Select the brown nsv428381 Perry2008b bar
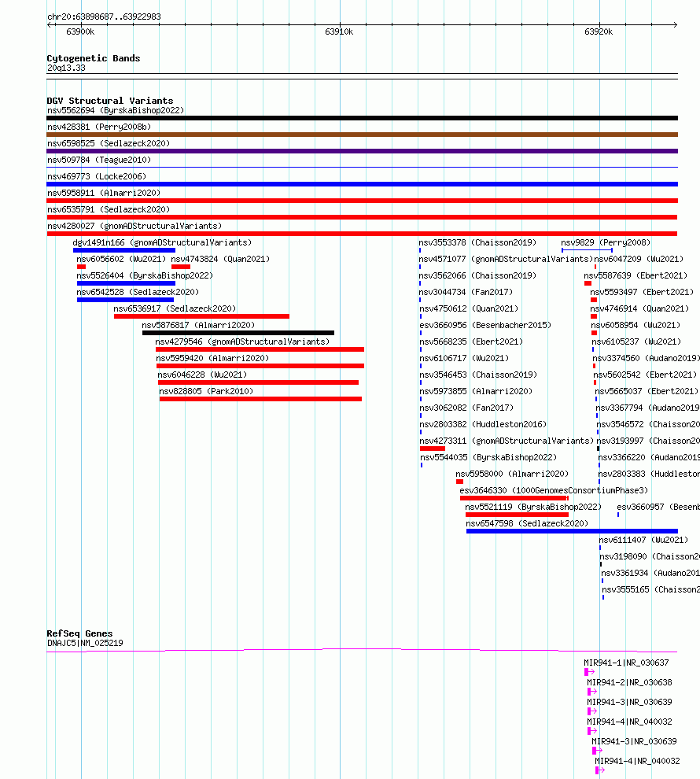This screenshot has height=779, width=700. pyautogui.click(x=362, y=135)
